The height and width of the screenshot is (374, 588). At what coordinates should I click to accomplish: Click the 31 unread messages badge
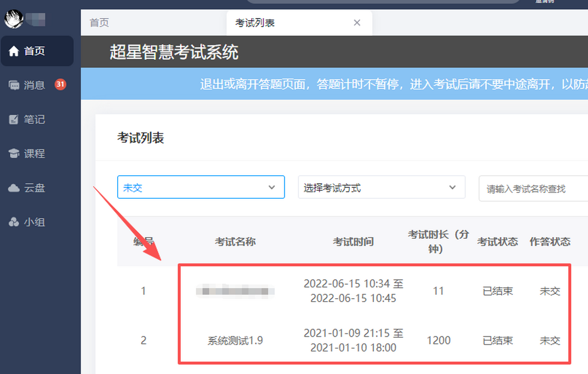tap(60, 84)
